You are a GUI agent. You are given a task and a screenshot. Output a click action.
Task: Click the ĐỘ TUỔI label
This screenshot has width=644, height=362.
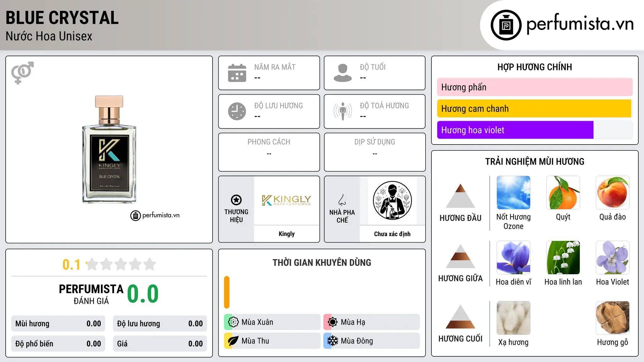point(373,67)
